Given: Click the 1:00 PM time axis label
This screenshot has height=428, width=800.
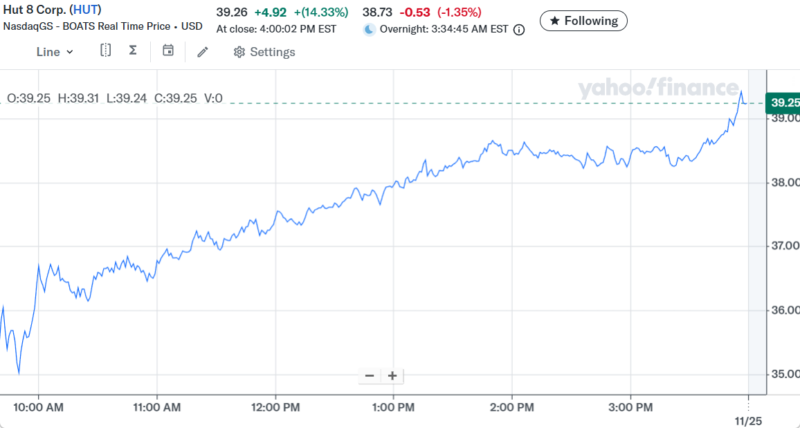Looking at the screenshot, I should pos(392,408).
